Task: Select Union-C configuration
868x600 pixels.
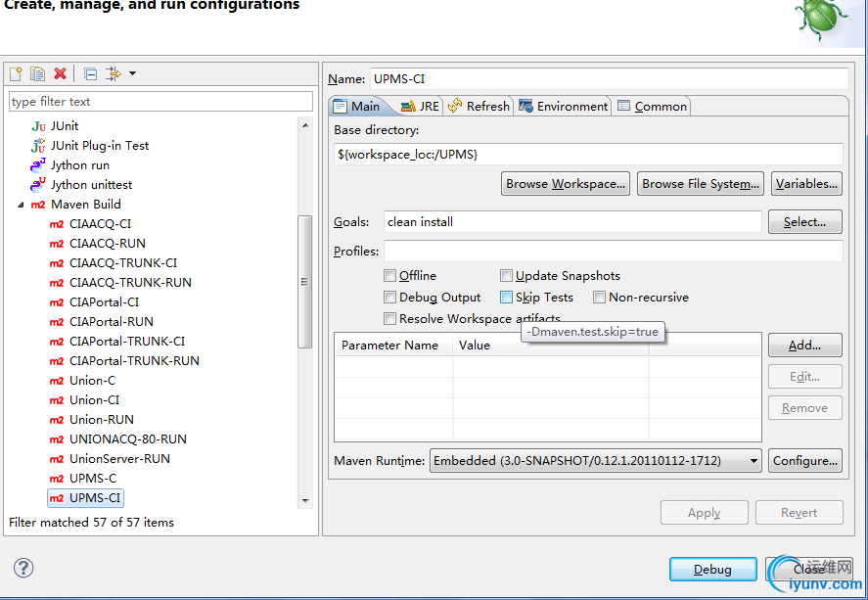Action: pos(82,380)
